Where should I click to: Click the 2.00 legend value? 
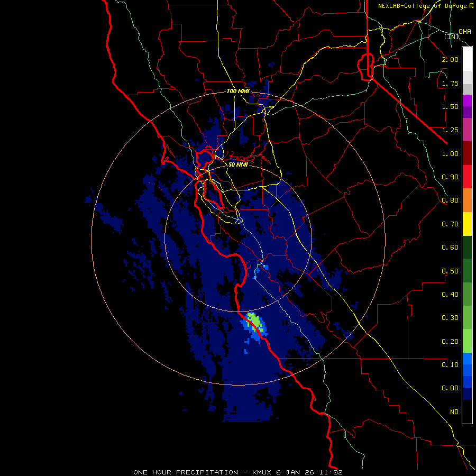[x=450, y=59]
